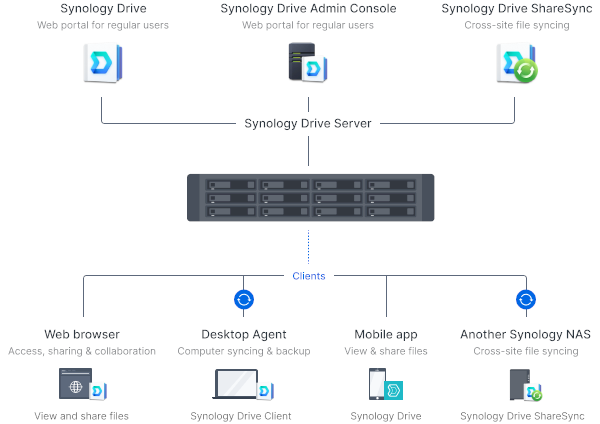600x424 pixels.
Task: Click the Web browser heading
Action: pyautogui.click(x=82, y=334)
